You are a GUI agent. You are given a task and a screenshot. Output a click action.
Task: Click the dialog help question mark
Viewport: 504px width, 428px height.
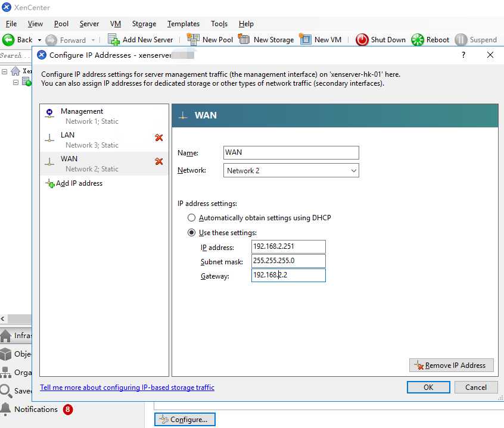(463, 55)
